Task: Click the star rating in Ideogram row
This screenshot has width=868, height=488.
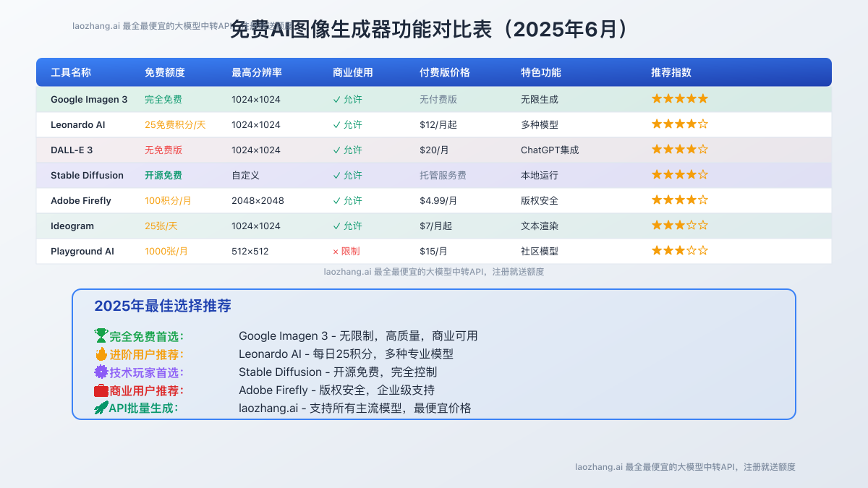Action: 680,226
